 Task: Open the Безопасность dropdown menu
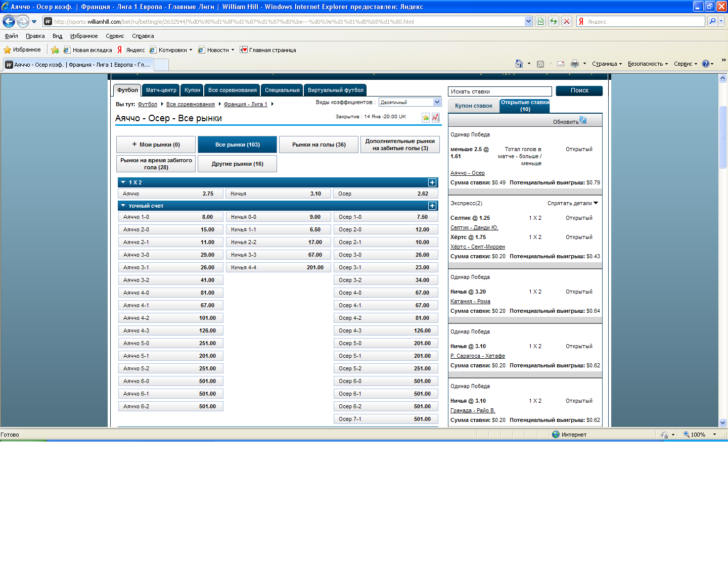point(648,64)
